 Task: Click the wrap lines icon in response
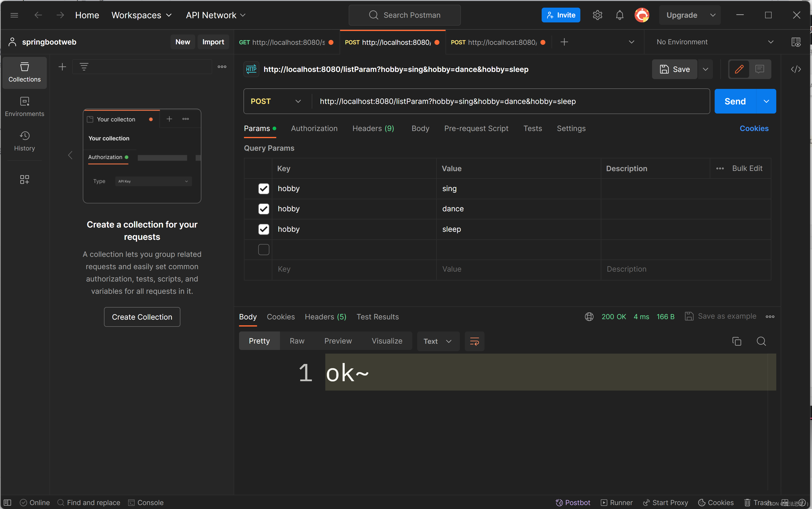tap(474, 341)
